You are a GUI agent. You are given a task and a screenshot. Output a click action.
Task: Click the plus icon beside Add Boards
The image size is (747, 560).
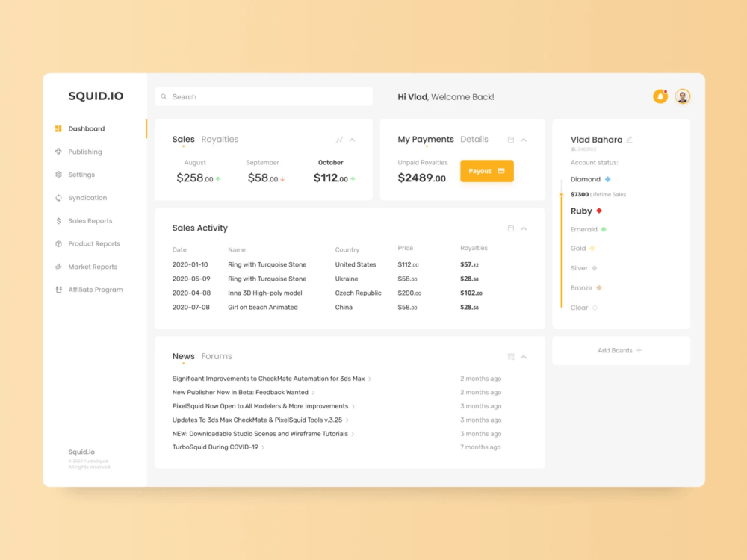point(639,350)
